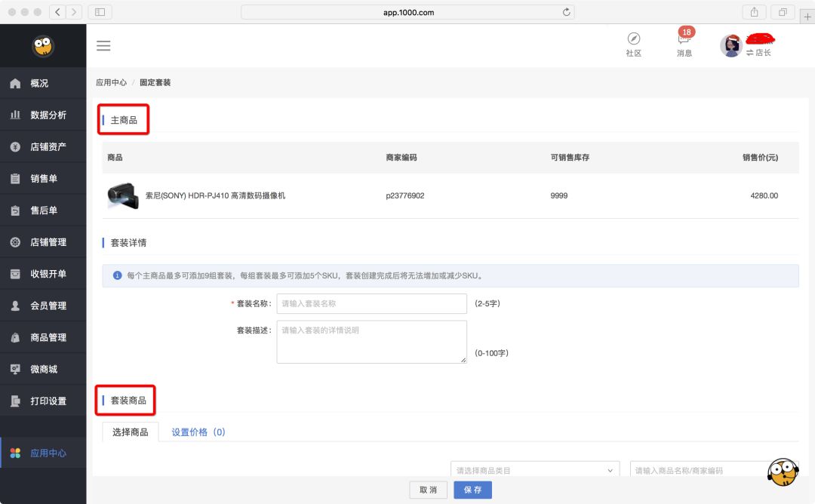Click the 取消 cancel button
815x504 pixels.
coord(428,490)
